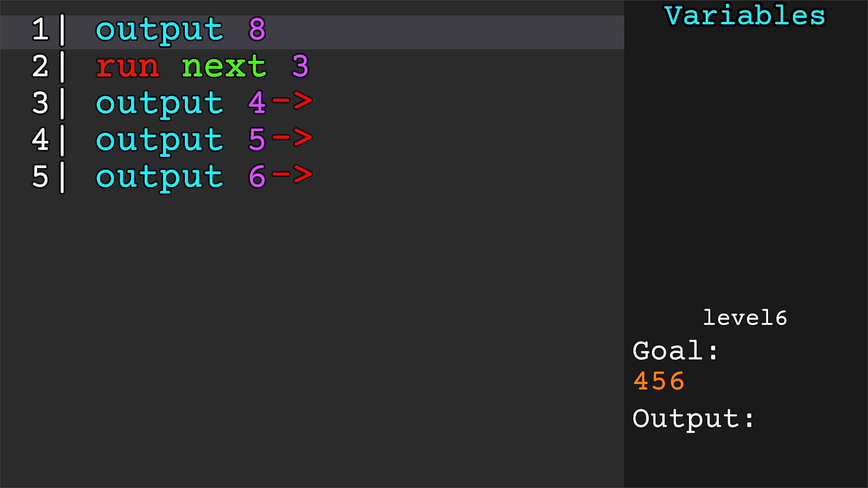This screenshot has height=488, width=868.
Task: Click the level6 label
Action: tap(745, 318)
